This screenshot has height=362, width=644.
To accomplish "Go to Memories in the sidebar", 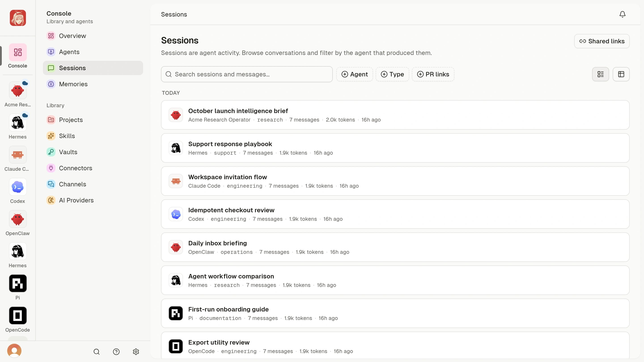I will click(93, 84).
